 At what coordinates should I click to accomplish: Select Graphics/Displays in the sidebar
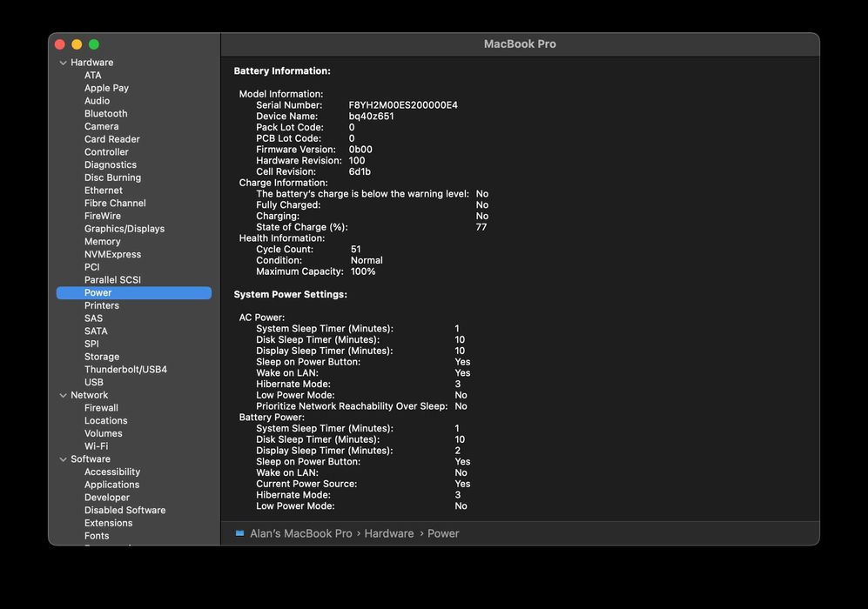pyautogui.click(x=124, y=229)
